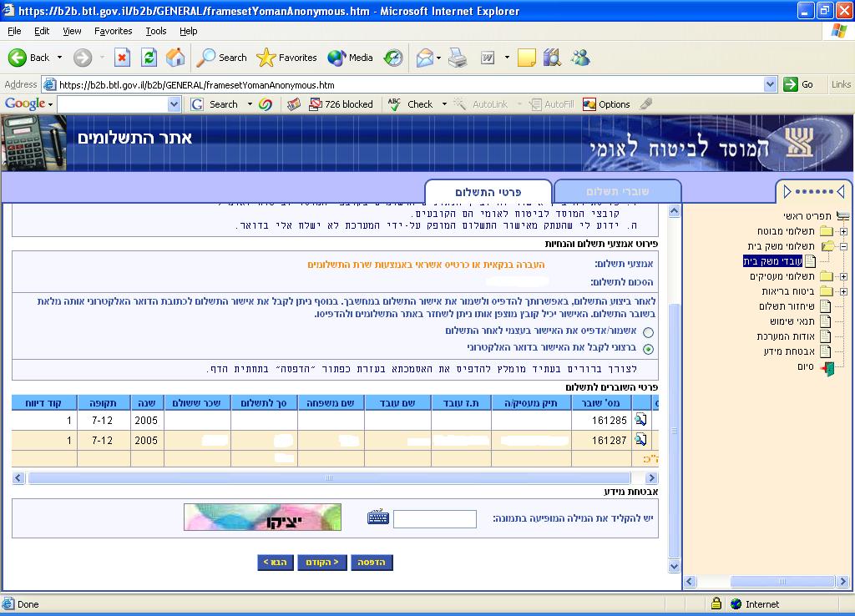
Task: Open the History icon in the toolbar
Action: (x=393, y=58)
